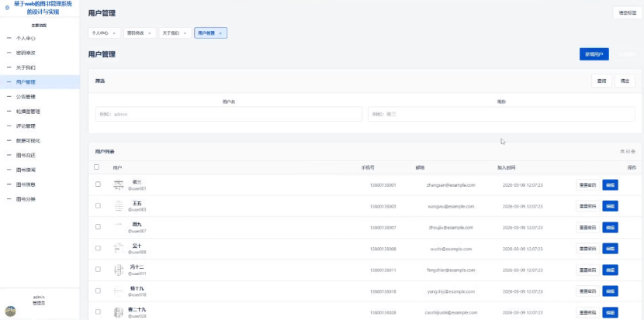
Task: Click the 查询 filter button
Action: tap(601, 81)
